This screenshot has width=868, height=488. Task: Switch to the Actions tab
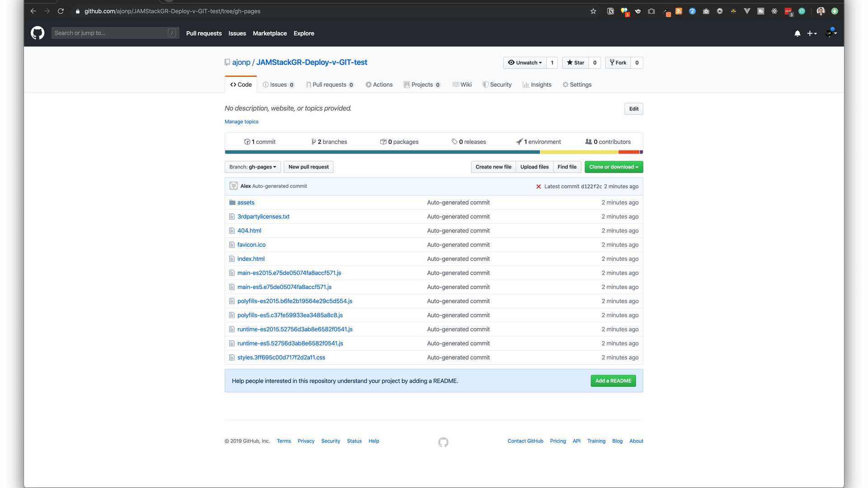click(x=379, y=84)
